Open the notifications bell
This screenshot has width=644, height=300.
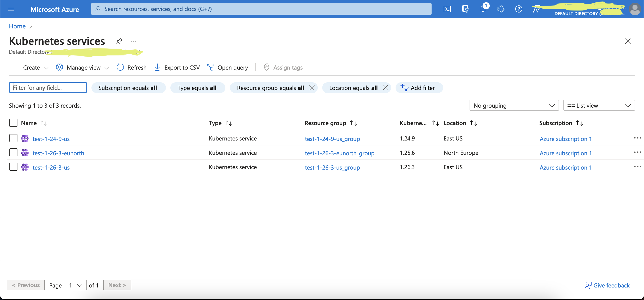[x=483, y=9]
